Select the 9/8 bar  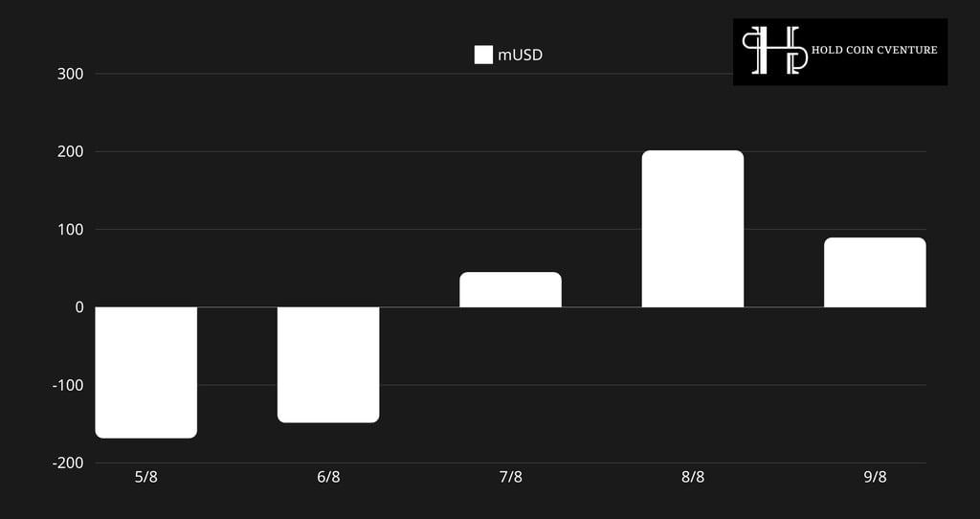click(x=875, y=273)
